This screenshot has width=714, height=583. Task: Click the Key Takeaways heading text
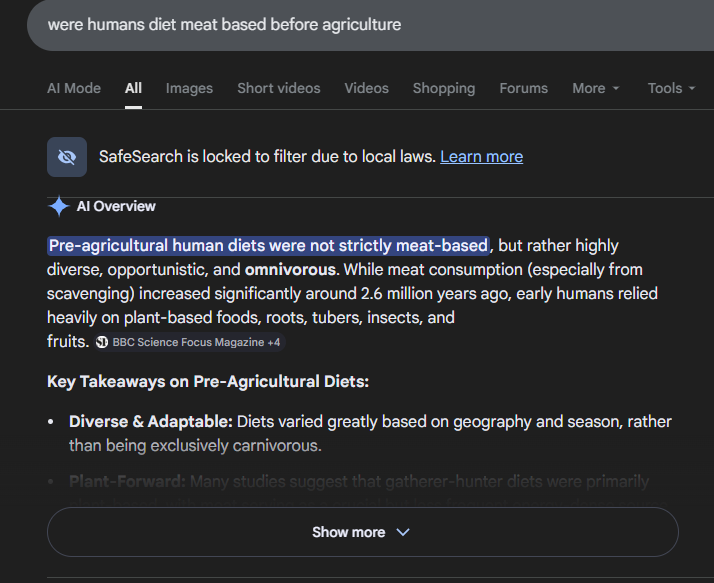pyautogui.click(x=208, y=381)
